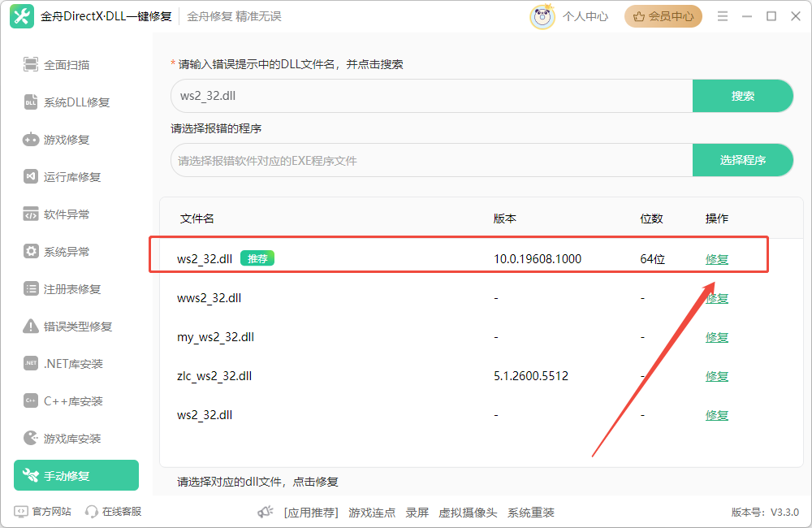Click 修复 for recommended ws2_32.dll 64位
This screenshot has height=528, width=812.
point(717,258)
